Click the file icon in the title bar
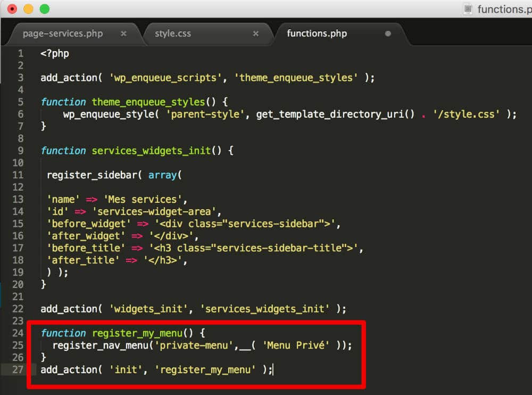532x395 pixels. click(468, 9)
